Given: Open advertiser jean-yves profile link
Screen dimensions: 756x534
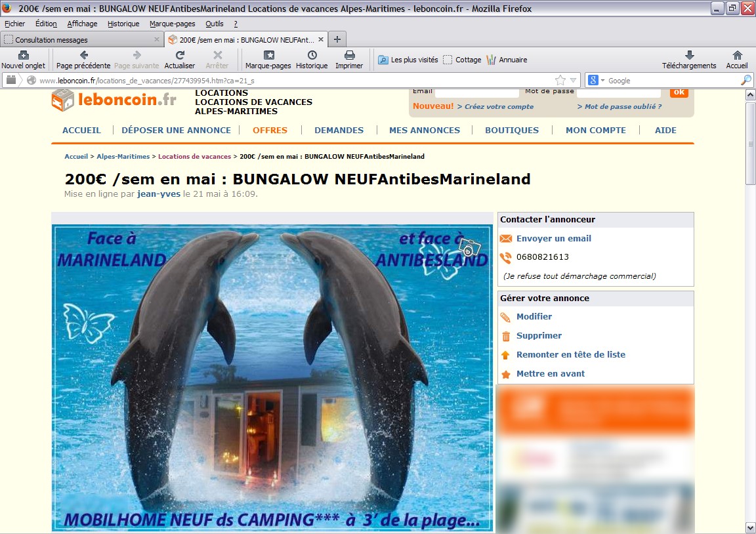Looking at the screenshot, I should click(159, 194).
